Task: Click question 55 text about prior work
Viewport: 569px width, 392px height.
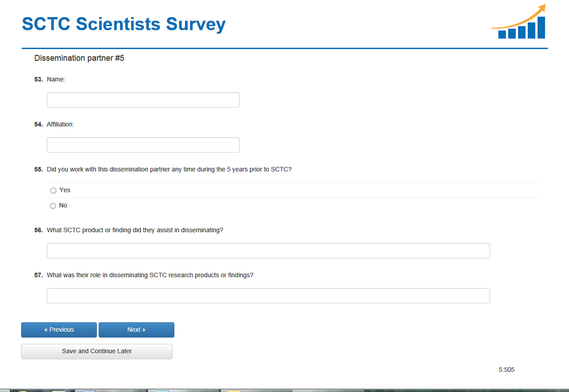Action: click(x=169, y=169)
